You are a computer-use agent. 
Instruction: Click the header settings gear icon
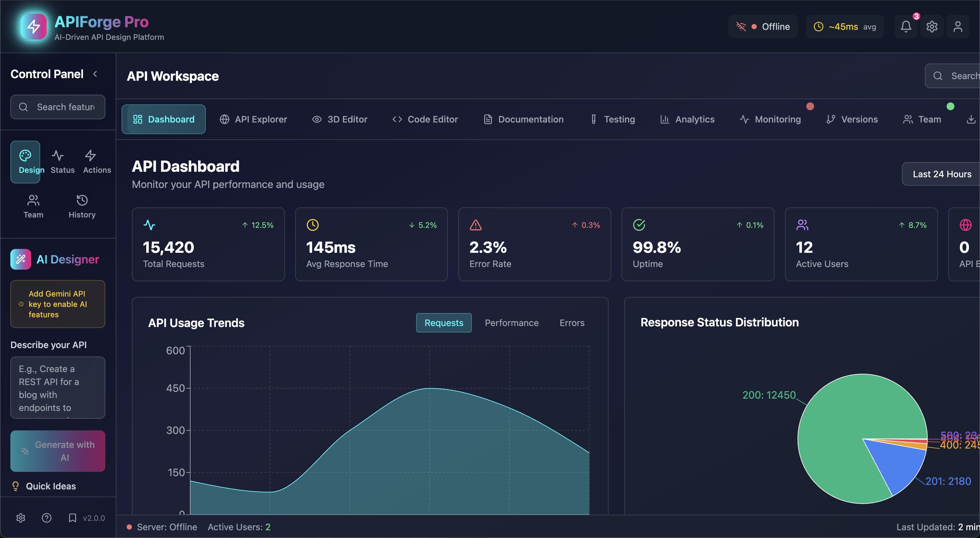(x=932, y=27)
